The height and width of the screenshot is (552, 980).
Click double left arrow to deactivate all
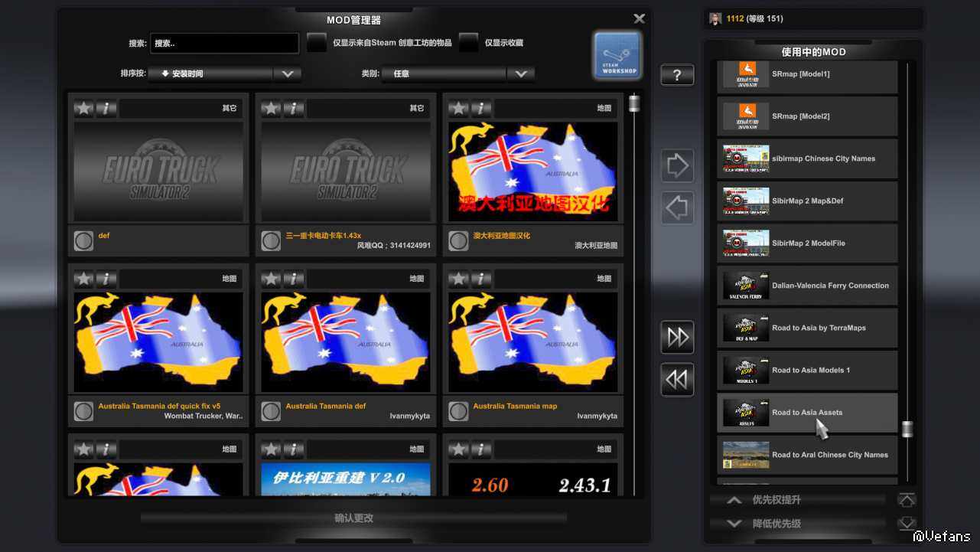[x=678, y=380]
